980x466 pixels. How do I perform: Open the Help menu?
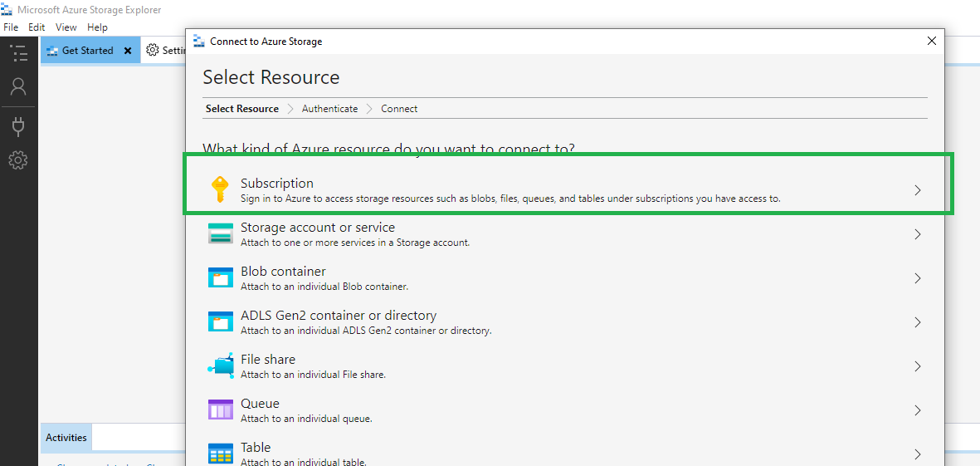point(97,27)
